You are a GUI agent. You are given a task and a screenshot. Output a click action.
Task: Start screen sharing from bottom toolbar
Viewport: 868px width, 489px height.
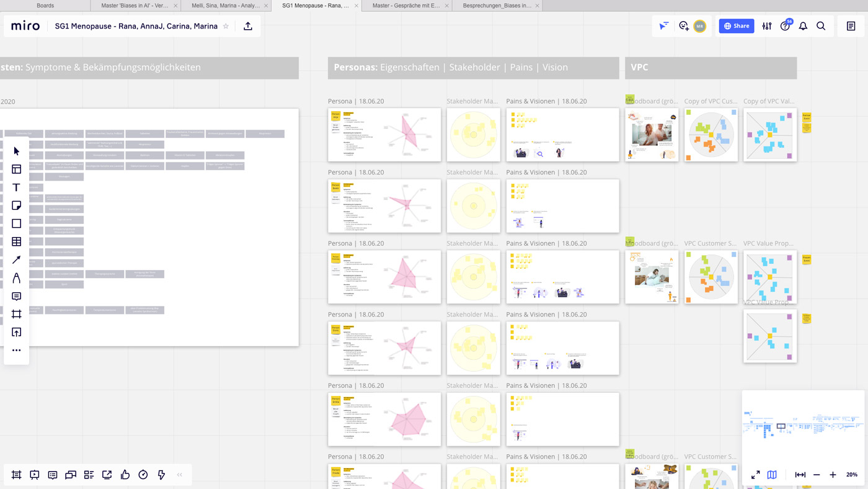click(107, 475)
